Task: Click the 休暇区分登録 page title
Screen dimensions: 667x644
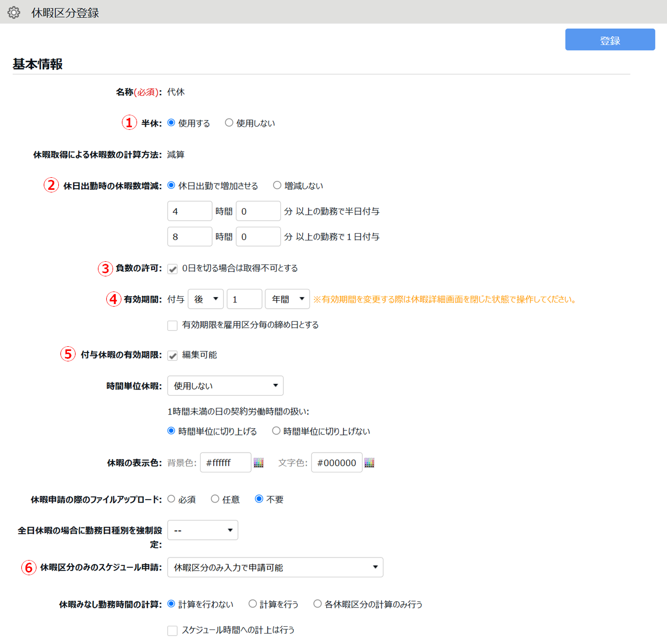Action: pos(65,13)
